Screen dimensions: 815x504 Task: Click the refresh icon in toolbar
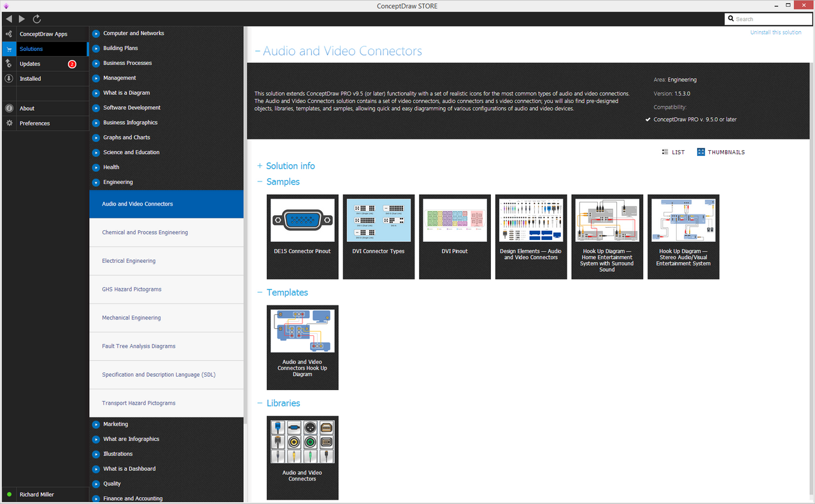click(36, 19)
